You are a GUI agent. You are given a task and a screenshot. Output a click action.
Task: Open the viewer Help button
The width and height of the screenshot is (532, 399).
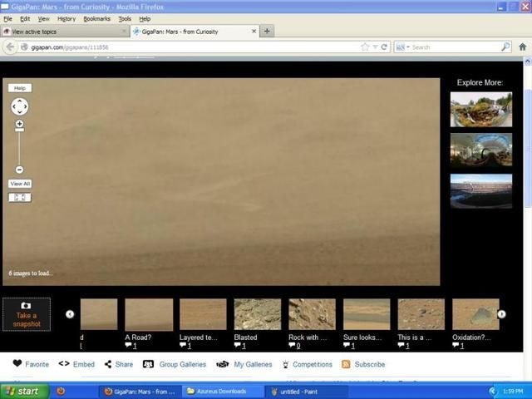(20, 88)
